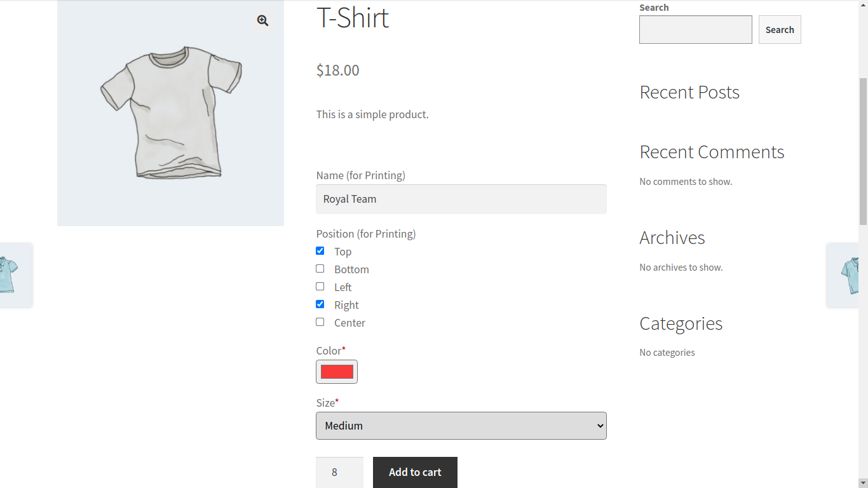The image size is (868, 488).
Task: Click the sidebar Search button
Action: pyautogui.click(x=779, y=30)
